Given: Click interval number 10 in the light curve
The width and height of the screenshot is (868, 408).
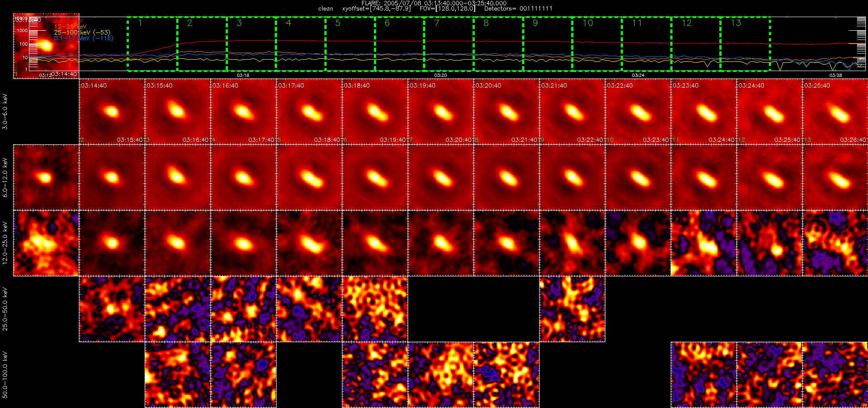Looking at the screenshot, I should coord(588,23).
